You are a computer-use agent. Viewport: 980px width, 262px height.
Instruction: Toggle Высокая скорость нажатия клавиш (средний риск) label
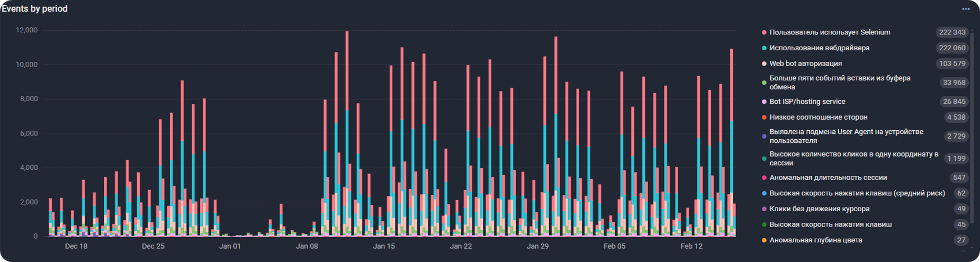coord(857,193)
